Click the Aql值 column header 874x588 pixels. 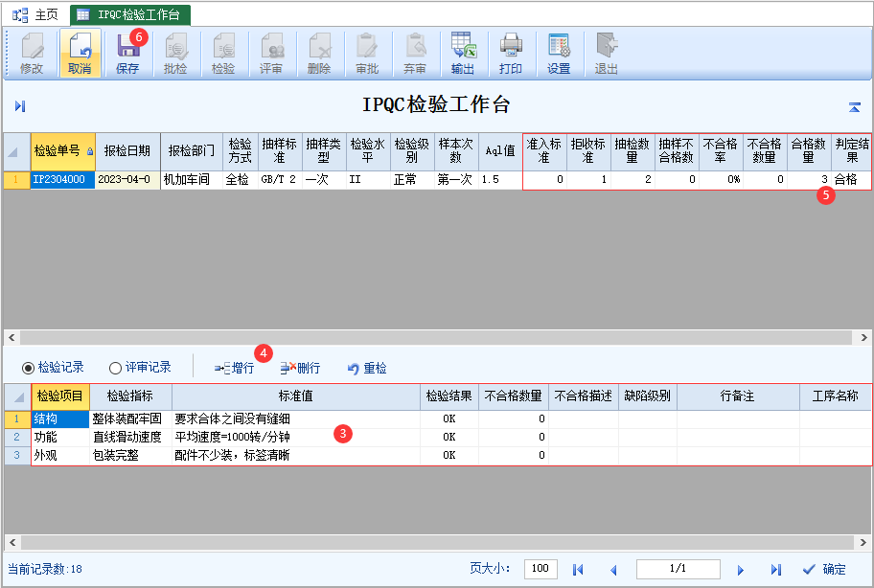coord(500,151)
